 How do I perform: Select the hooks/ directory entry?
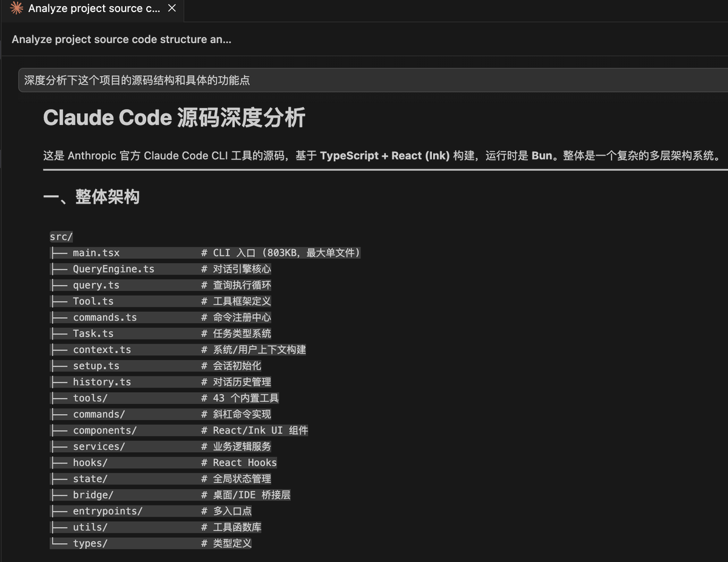tap(90, 462)
